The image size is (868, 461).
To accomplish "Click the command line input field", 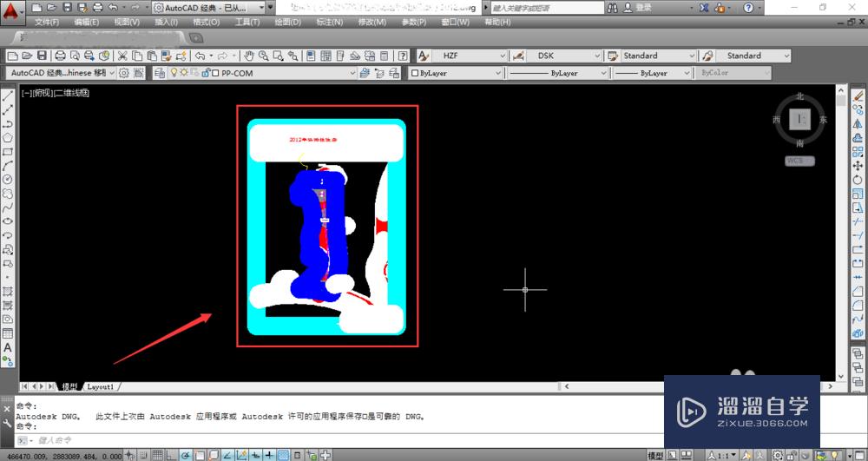I will (x=338, y=440).
